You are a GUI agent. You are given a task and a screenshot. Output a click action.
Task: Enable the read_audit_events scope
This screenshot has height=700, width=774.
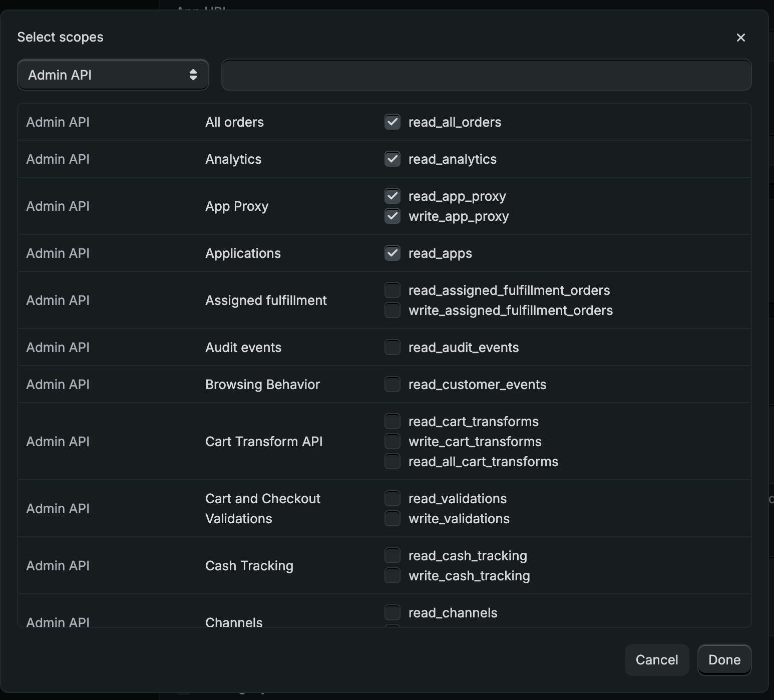tap(393, 347)
